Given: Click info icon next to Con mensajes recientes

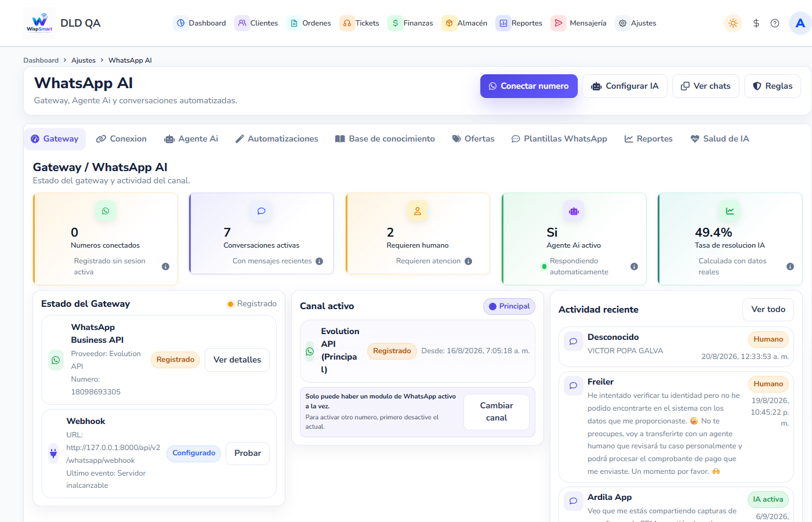Looking at the screenshot, I should 319,261.
